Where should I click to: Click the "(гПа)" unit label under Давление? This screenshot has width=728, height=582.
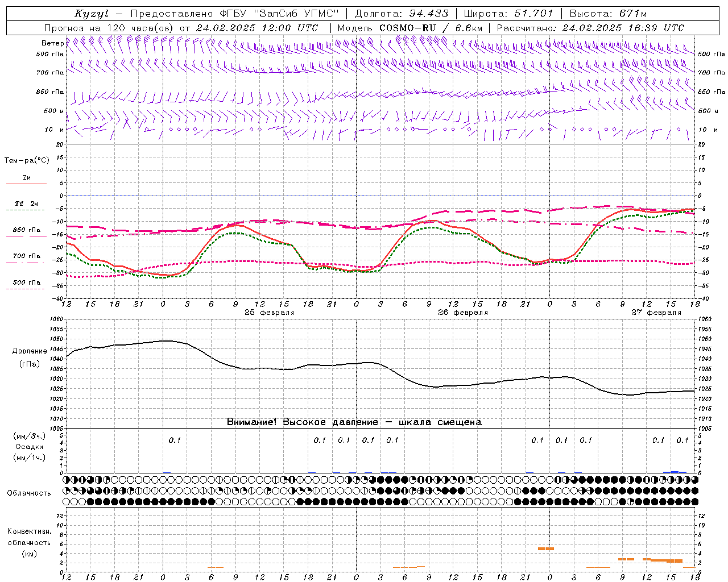pos(30,364)
